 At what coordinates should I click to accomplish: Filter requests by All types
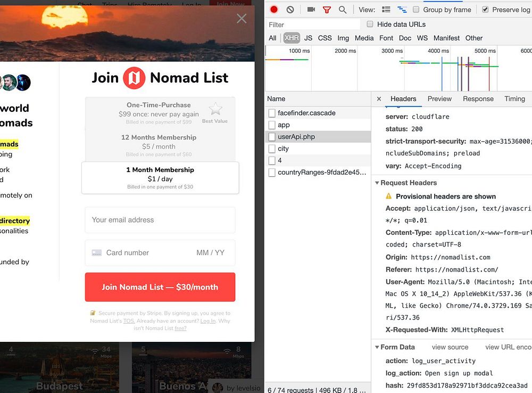point(272,38)
